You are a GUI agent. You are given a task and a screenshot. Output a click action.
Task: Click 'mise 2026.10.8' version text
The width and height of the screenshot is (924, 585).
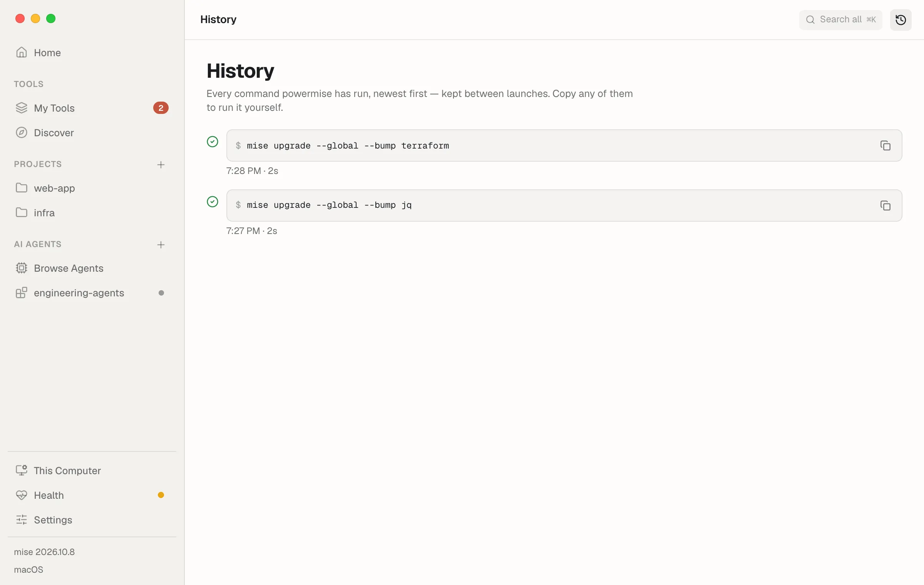click(x=44, y=552)
